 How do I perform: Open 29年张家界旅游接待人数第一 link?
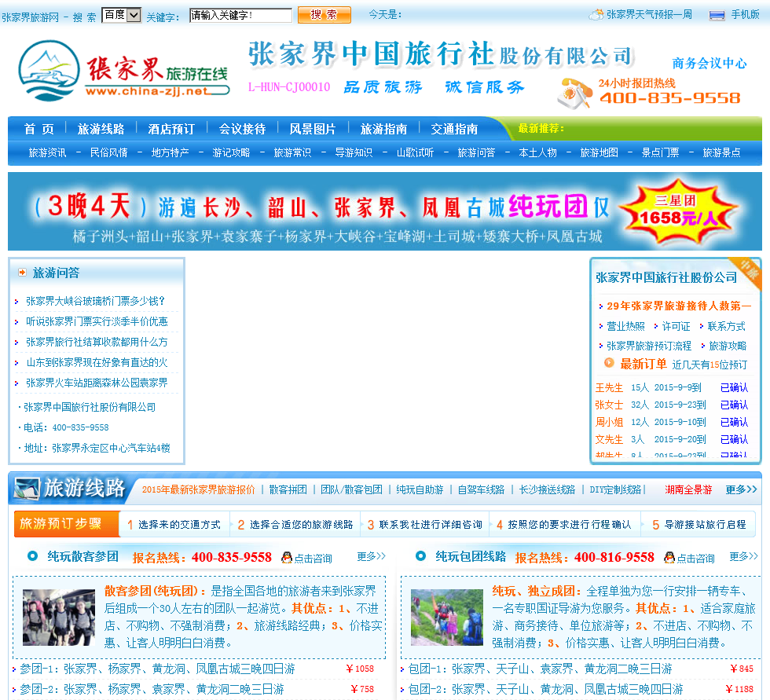tap(679, 306)
